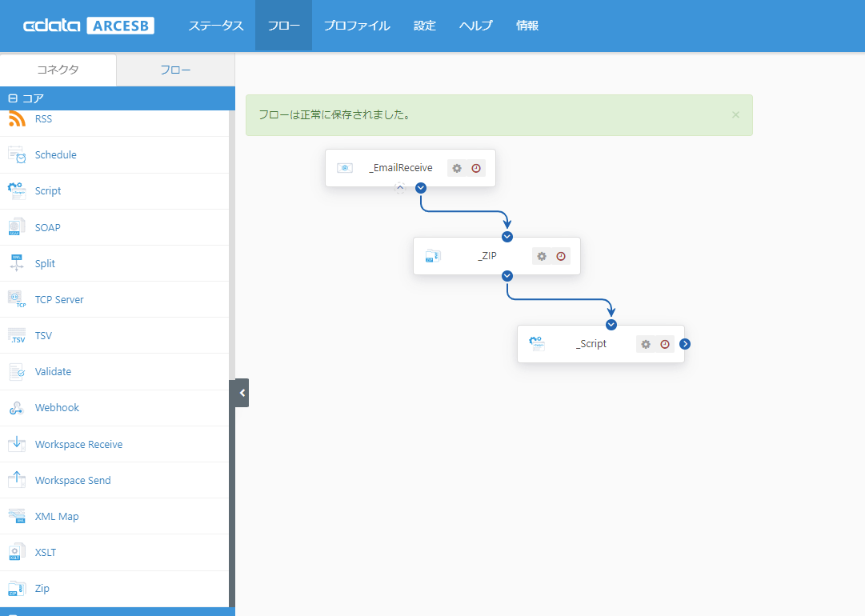This screenshot has height=616, width=865.
Task: Select the Validate label
Action: pyautogui.click(x=53, y=372)
